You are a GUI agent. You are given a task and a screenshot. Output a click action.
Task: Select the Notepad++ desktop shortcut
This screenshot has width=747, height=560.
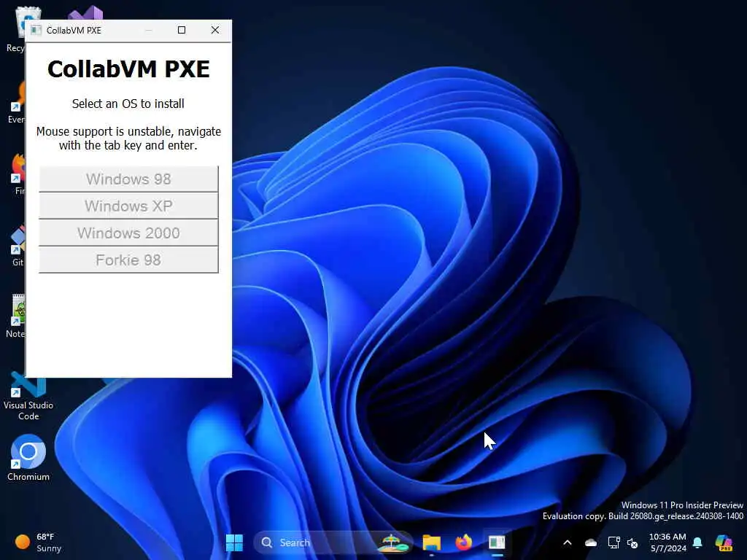click(16, 316)
